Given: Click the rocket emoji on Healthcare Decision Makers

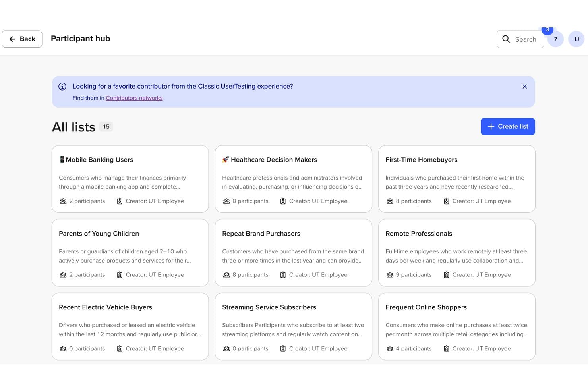Looking at the screenshot, I should [x=226, y=160].
